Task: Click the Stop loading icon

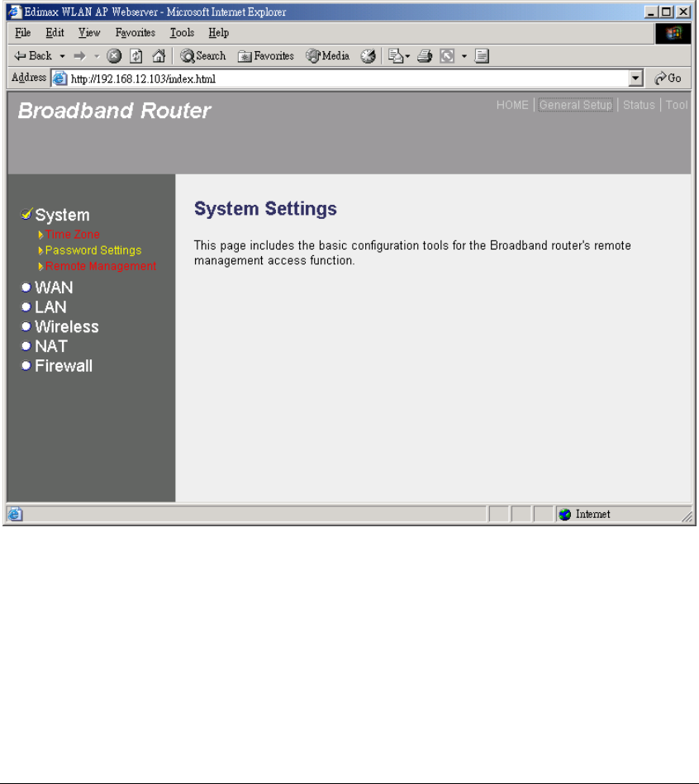Action: pos(115,56)
